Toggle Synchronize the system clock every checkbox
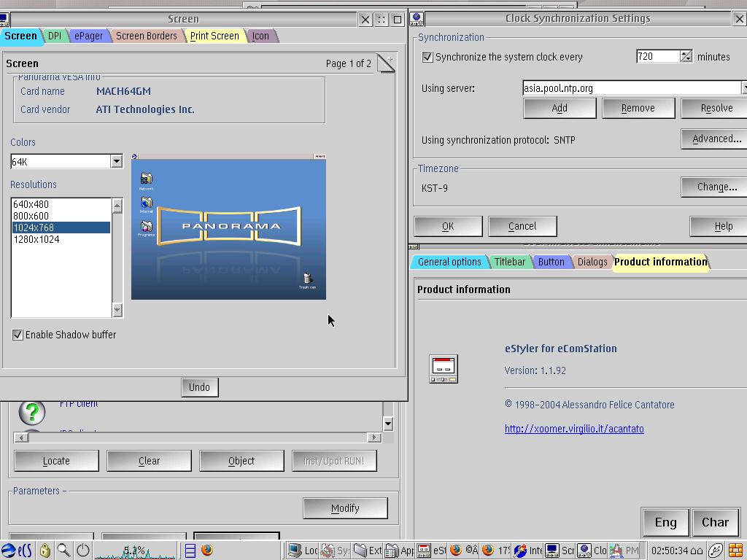Screen dimensions: 747x560 (427, 57)
